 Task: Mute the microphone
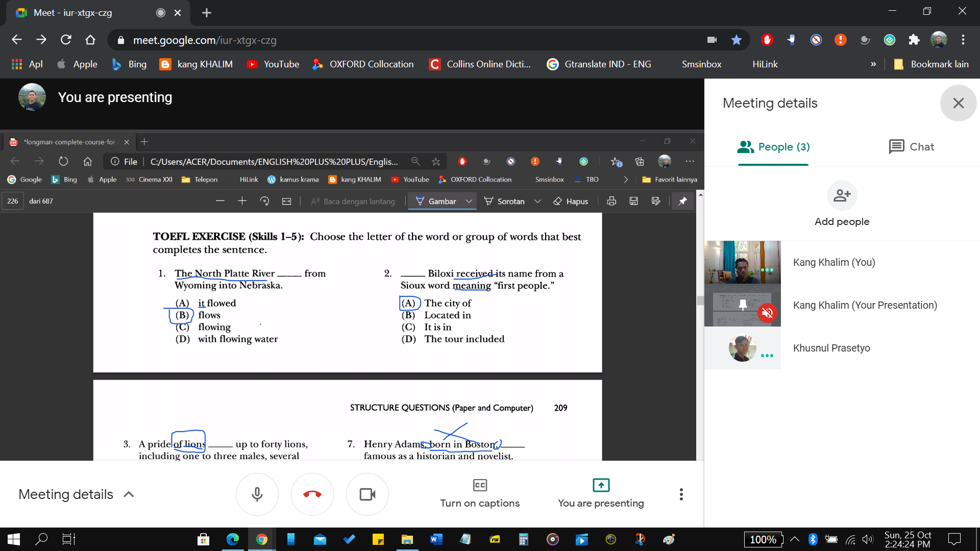(x=257, y=494)
